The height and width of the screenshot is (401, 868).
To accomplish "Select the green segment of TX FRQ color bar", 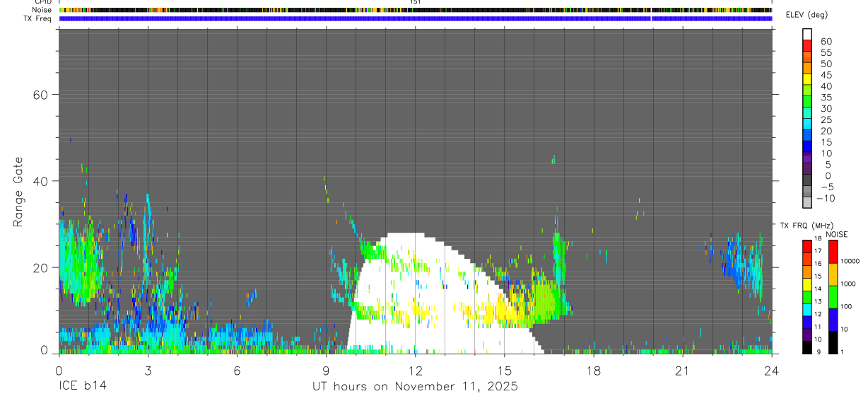I will (x=807, y=296).
